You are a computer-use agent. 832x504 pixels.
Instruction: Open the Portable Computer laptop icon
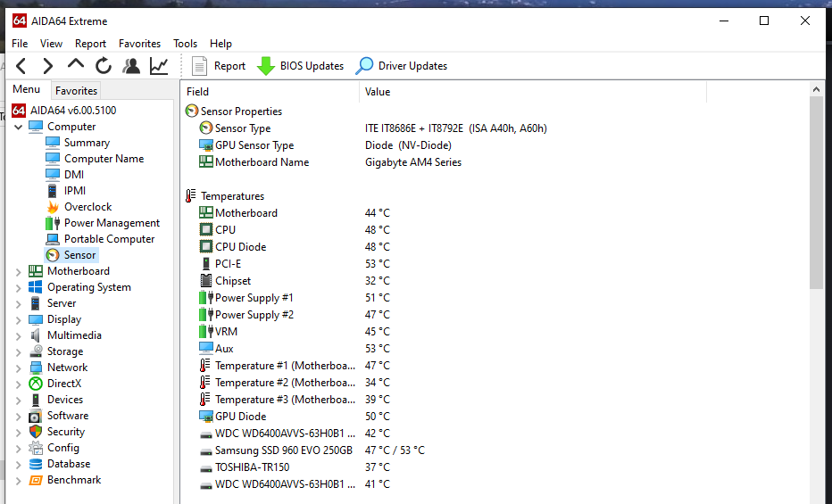[x=53, y=239]
